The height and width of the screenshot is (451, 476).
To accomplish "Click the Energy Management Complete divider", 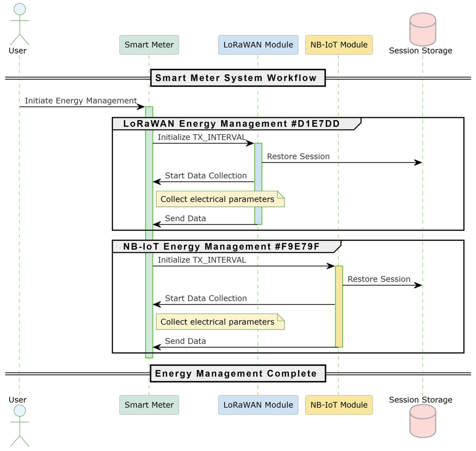I will tap(238, 373).
